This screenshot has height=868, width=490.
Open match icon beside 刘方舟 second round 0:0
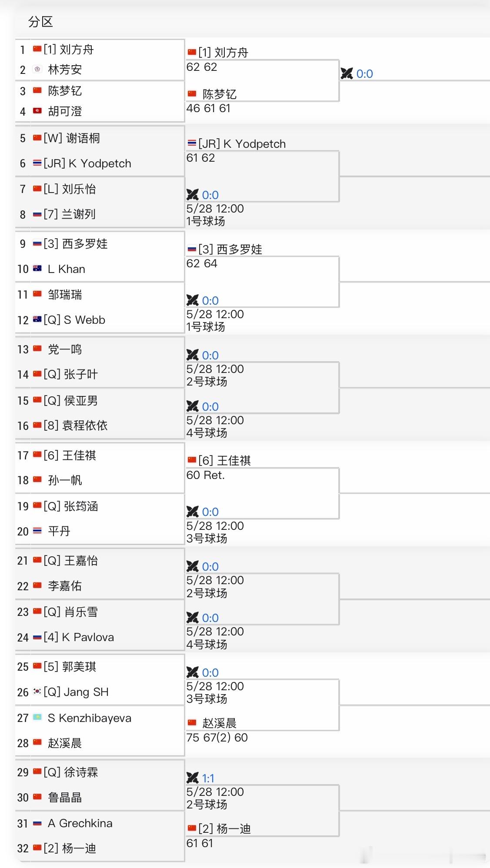click(x=347, y=73)
